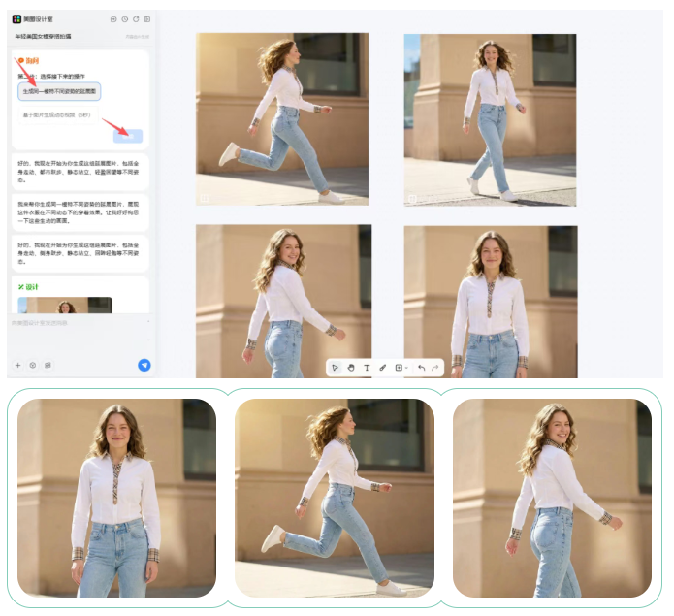This screenshot has height=616, width=674.
Task: Pick the brush tool in canvas toolbar
Action: click(x=382, y=368)
